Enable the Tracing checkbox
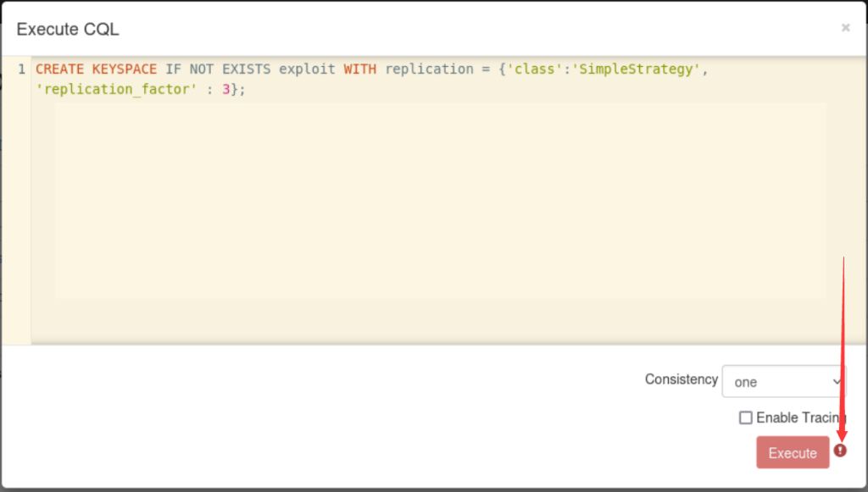868x492 pixels. coord(746,417)
